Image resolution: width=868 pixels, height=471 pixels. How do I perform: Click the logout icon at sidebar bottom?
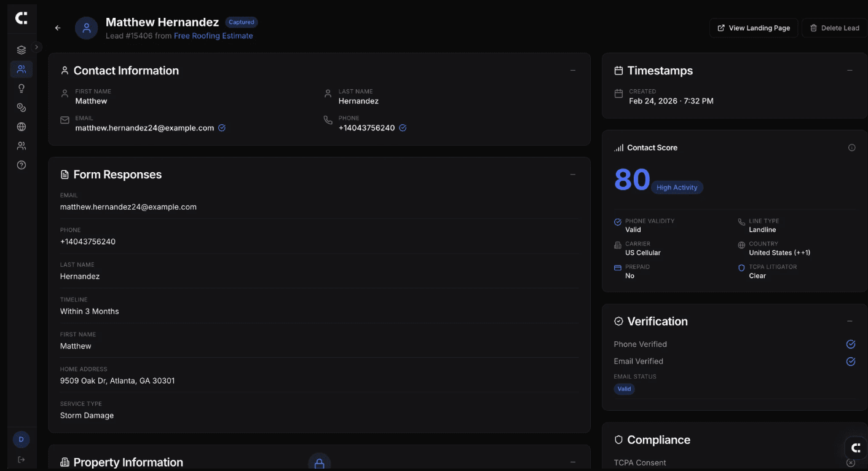pos(21,459)
